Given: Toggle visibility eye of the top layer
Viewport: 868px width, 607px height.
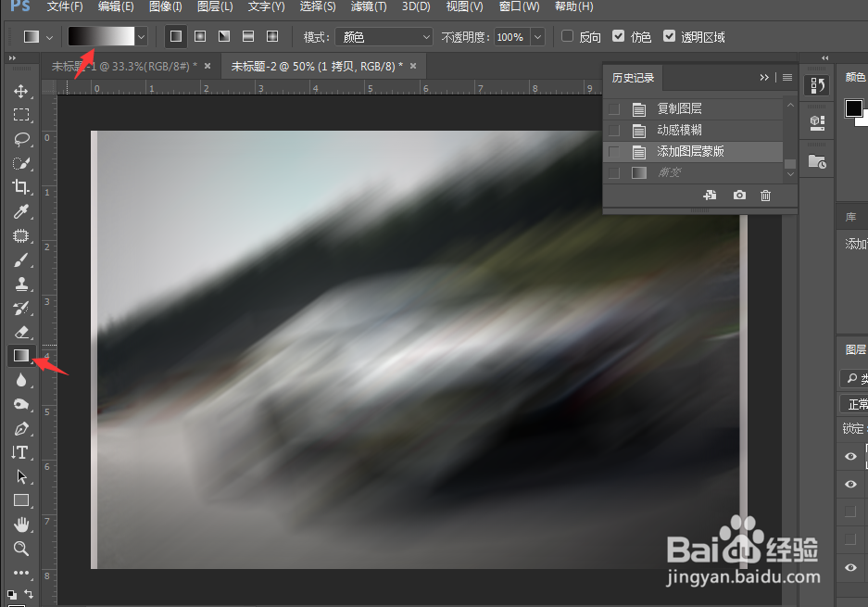Looking at the screenshot, I should pyautogui.click(x=850, y=456).
